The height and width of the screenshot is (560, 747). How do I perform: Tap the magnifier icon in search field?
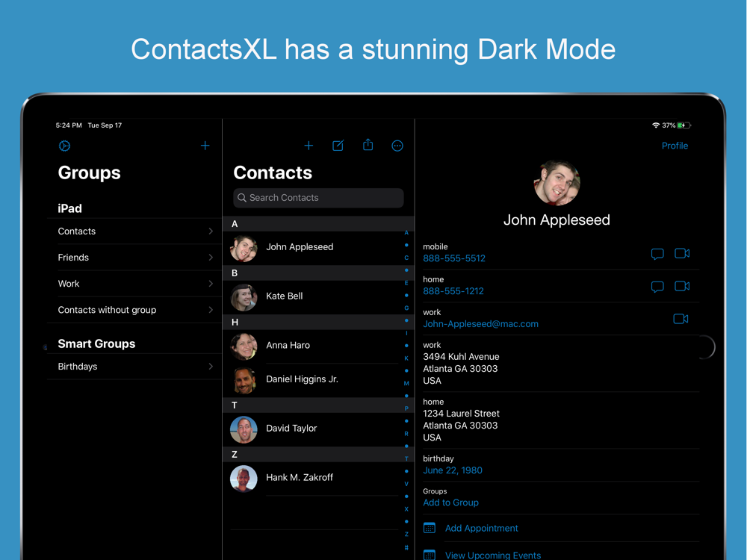[x=242, y=198]
